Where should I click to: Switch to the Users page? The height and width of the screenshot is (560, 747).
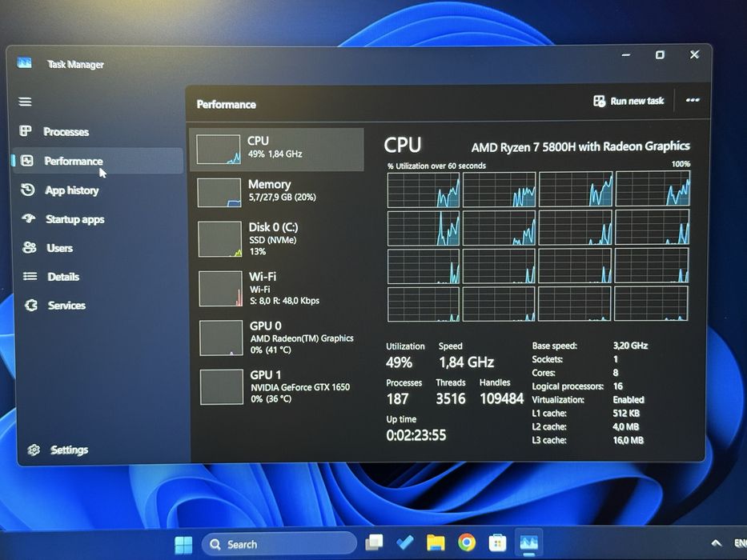pyautogui.click(x=59, y=248)
